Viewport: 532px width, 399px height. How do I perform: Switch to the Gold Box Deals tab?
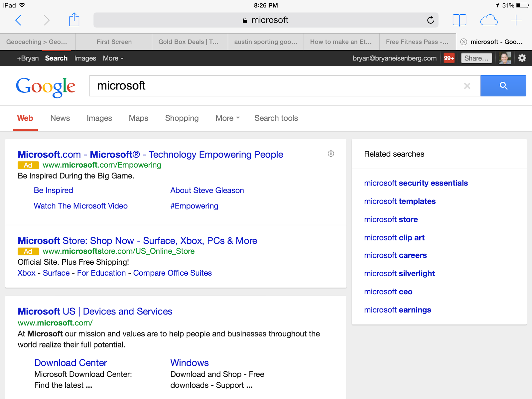(188, 42)
